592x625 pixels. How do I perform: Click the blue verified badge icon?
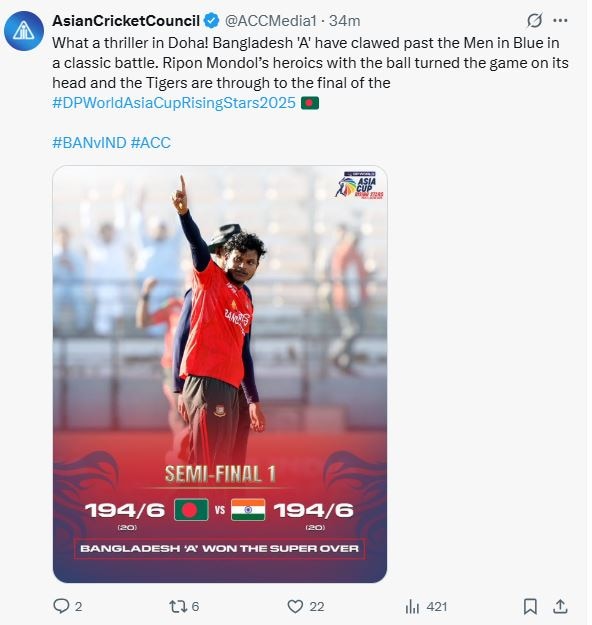(212, 21)
